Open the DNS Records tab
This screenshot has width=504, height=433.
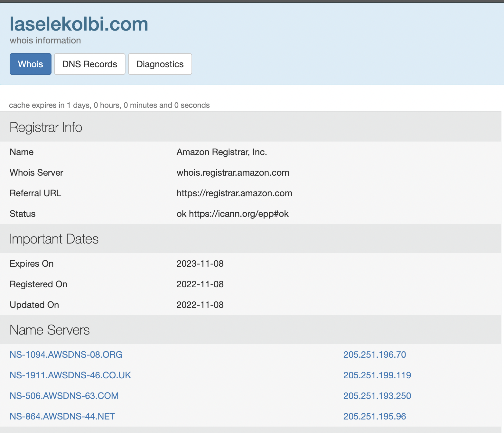(x=89, y=64)
